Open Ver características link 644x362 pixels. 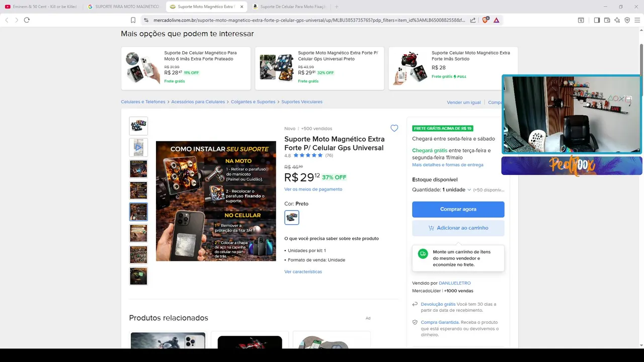click(303, 271)
